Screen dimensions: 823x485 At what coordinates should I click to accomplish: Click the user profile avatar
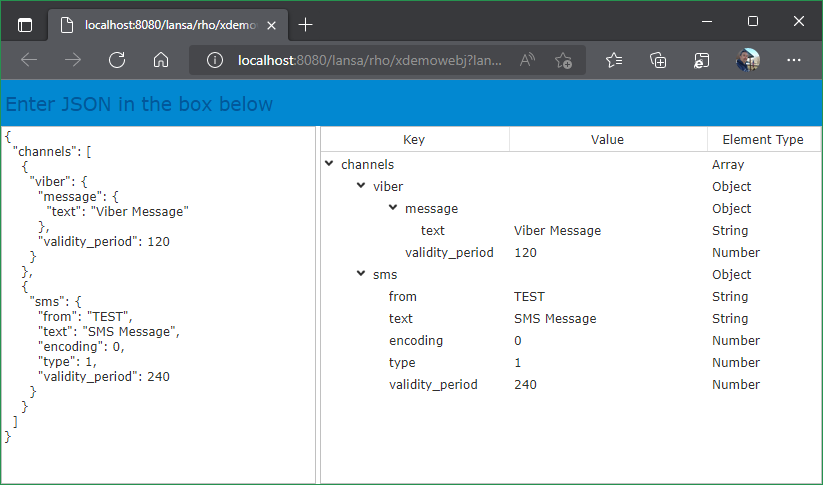[x=748, y=60]
